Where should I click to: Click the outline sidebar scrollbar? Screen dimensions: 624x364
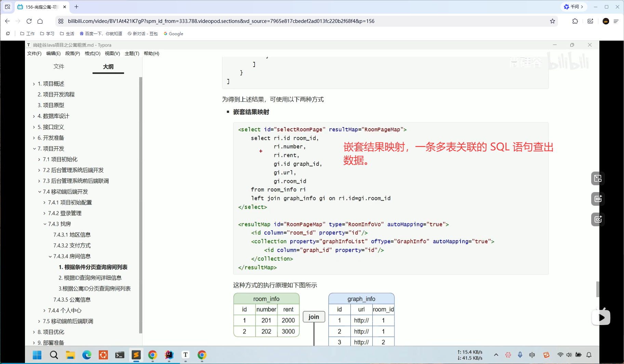pos(141,205)
